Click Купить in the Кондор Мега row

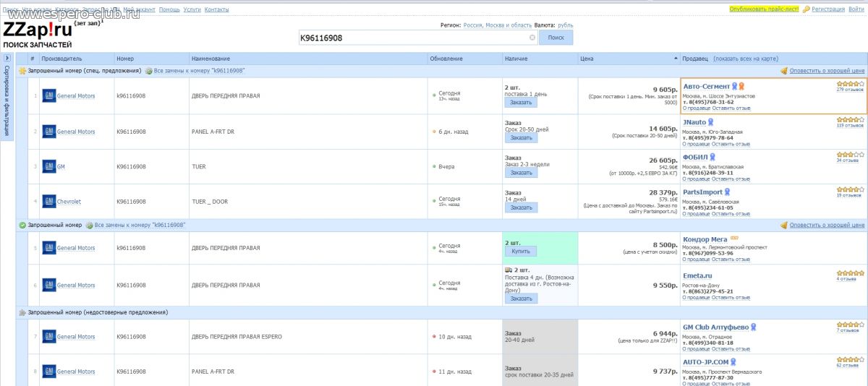point(521,252)
